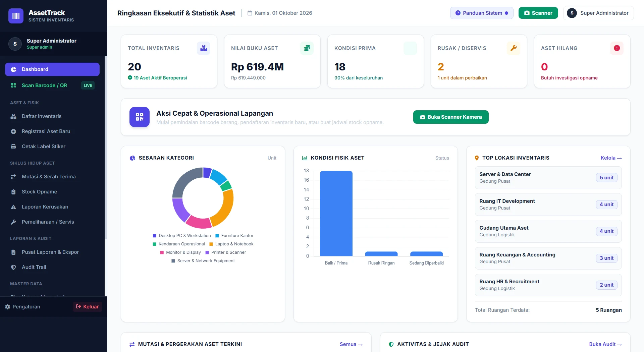Click the Total Inventaris boxes icon
This screenshot has width=644, height=352.
click(x=204, y=48)
